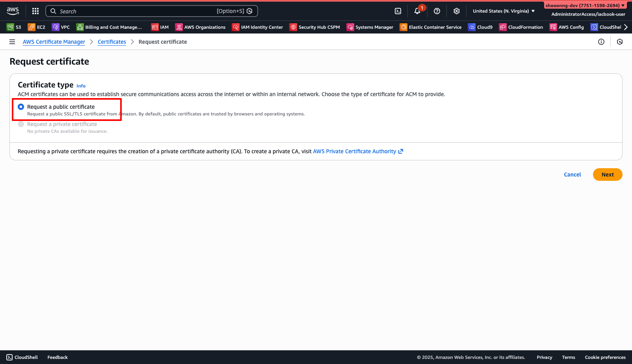Open Billing and Cost Management shortcut
The width and height of the screenshot is (632, 364).
point(109,27)
